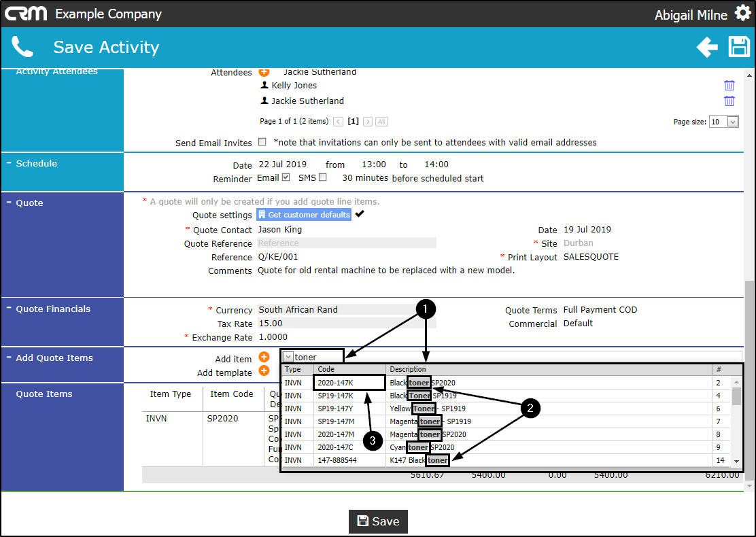
Task: Go to previous attendees page
Action: pos(339,122)
